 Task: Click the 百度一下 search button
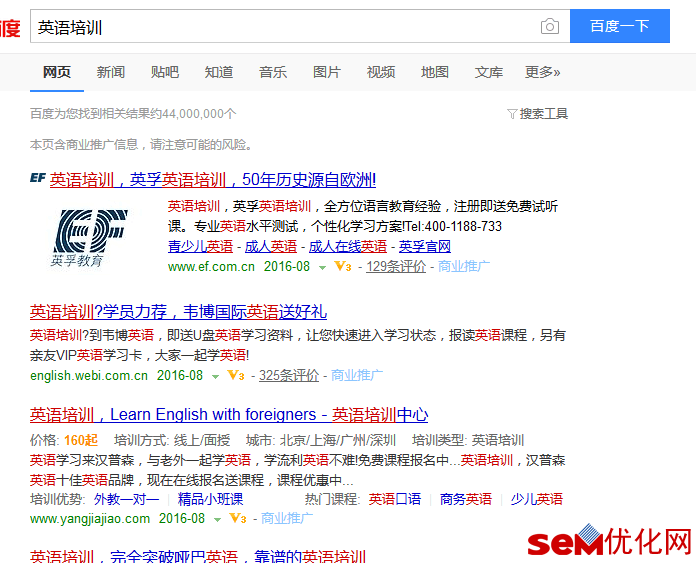tap(620, 26)
